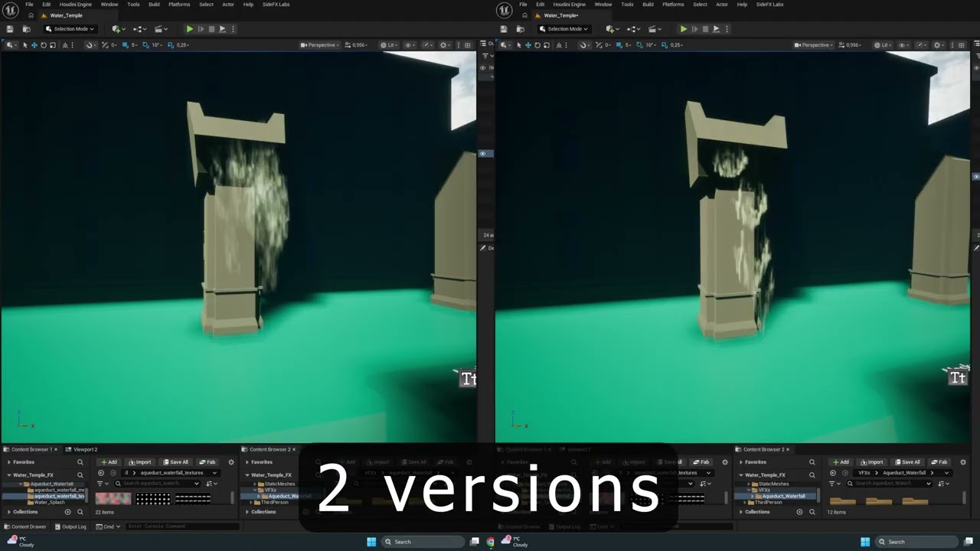Viewport: 980px width, 551px height.
Task: Select StaticMeshes folder in left Content Browser 2 tree
Action: click(x=276, y=484)
